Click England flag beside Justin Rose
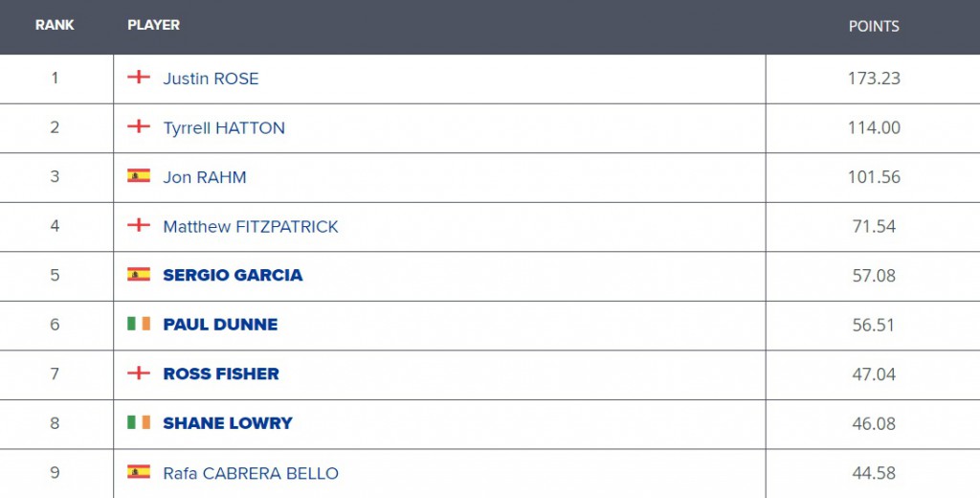 [139, 77]
